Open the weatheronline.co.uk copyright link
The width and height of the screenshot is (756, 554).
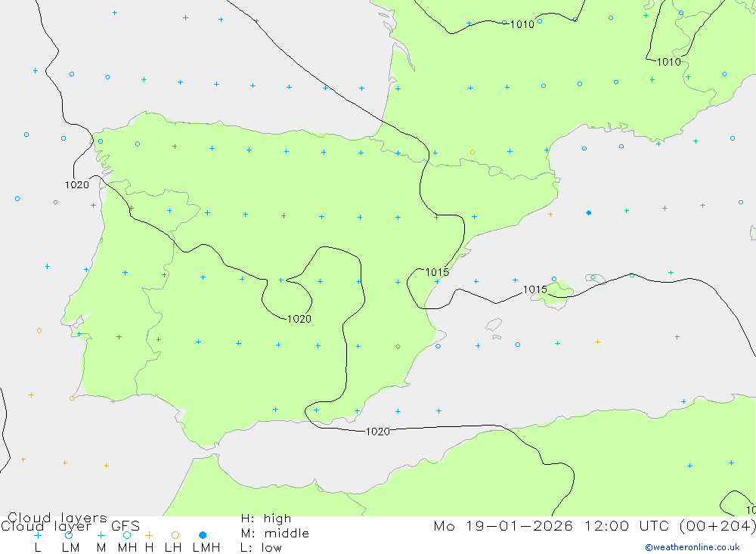click(x=692, y=547)
